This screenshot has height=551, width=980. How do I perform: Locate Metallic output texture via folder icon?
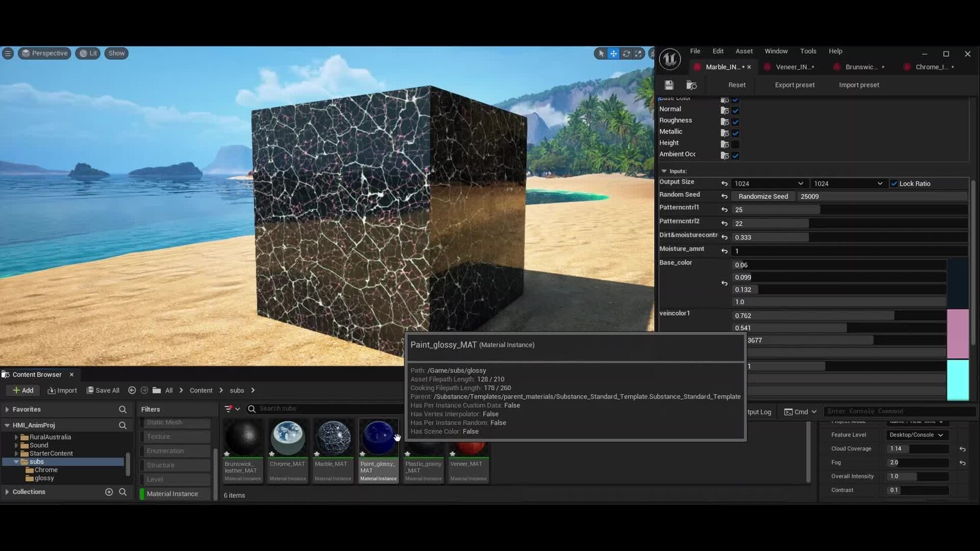[725, 133]
